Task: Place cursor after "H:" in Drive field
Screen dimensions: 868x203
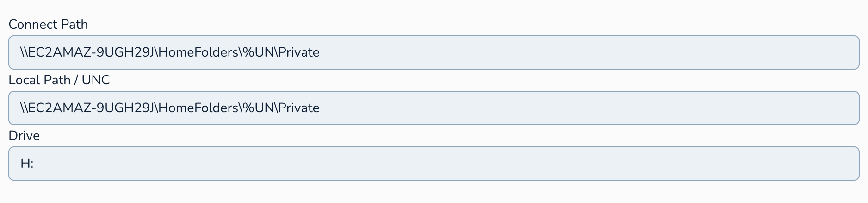Action: pos(34,164)
